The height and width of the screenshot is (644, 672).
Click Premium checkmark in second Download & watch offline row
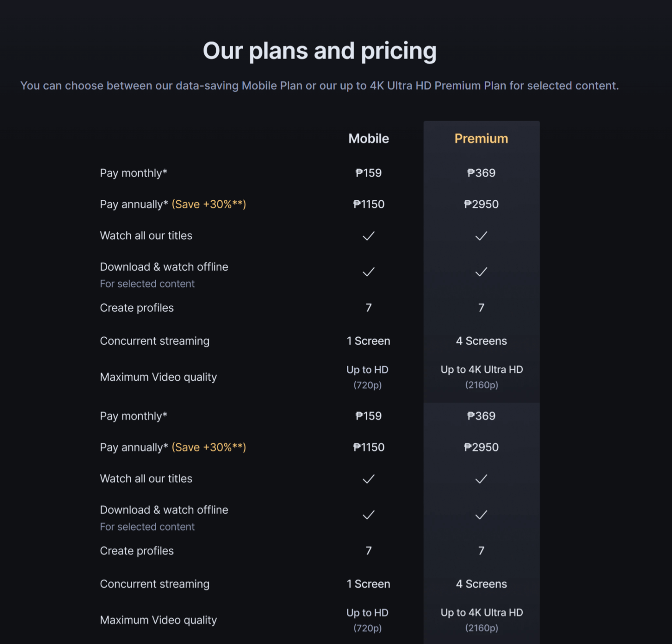tap(481, 514)
